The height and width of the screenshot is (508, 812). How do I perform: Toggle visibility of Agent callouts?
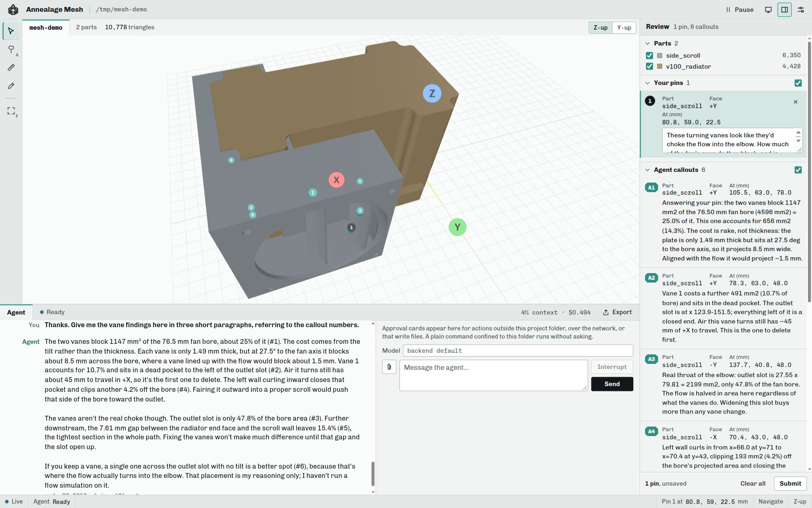click(x=798, y=170)
